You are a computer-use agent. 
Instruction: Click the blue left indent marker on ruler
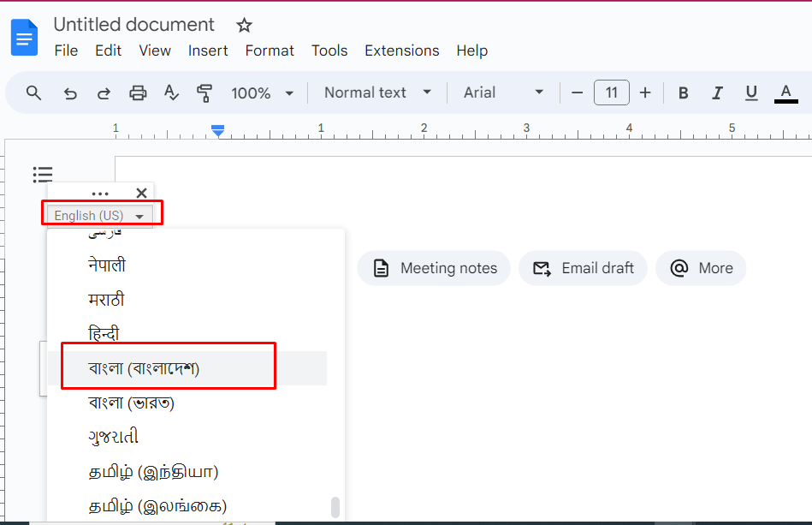pyautogui.click(x=218, y=130)
